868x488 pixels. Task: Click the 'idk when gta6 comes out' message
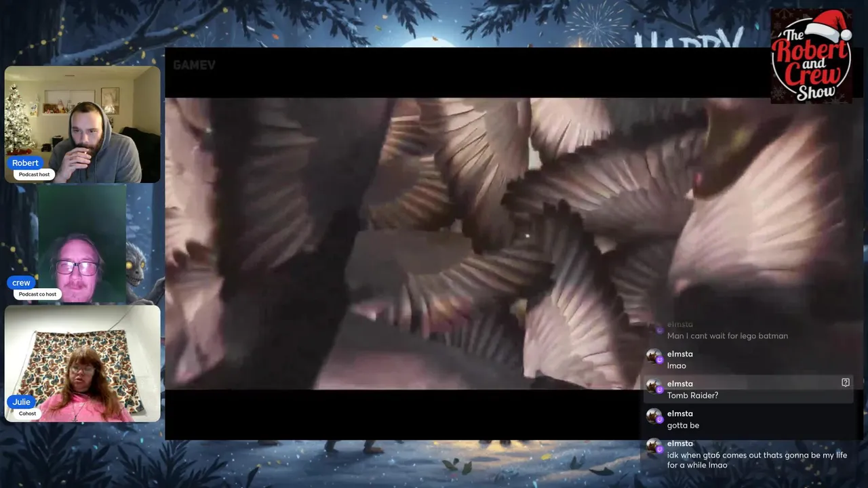pos(757,460)
